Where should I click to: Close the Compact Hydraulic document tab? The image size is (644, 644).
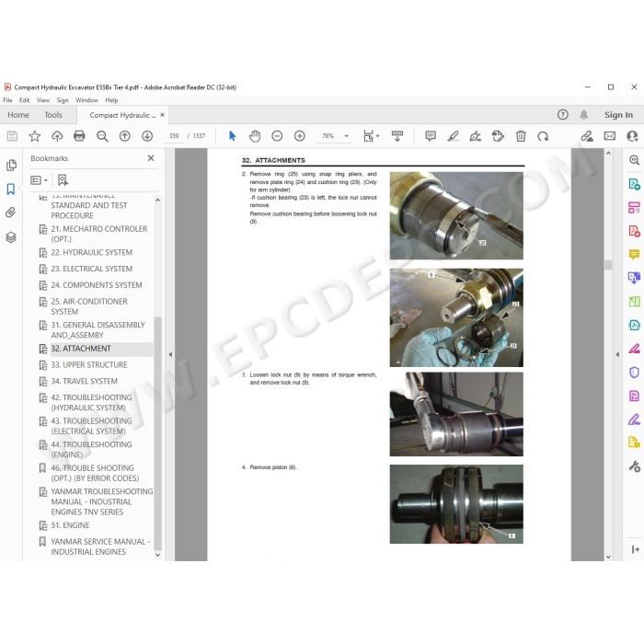click(162, 115)
